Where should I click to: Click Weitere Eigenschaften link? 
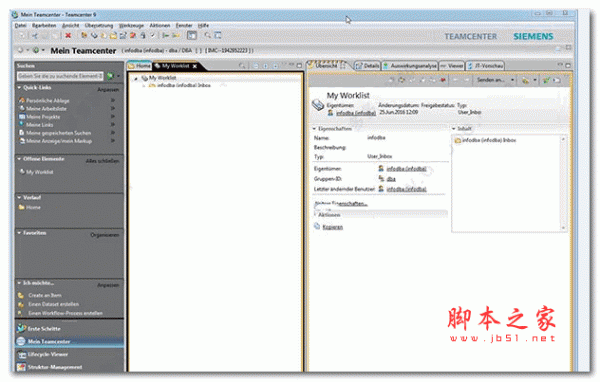[341, 204]
